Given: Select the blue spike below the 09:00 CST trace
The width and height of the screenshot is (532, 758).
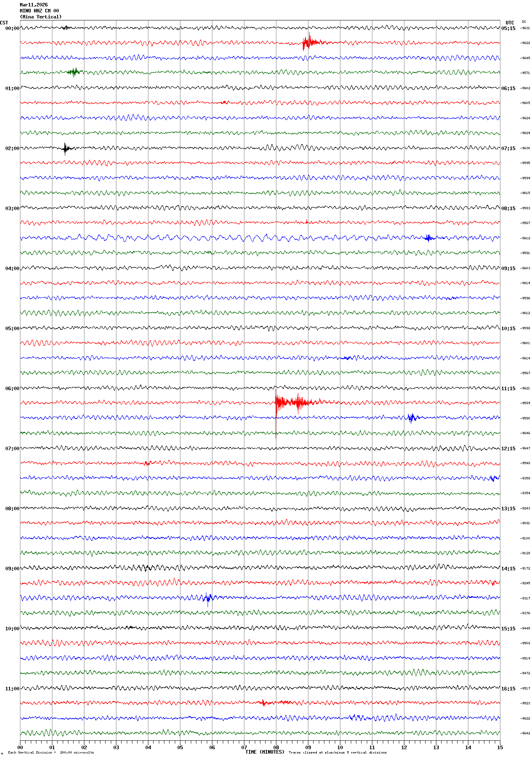Looking at the screenshot, I should 207,598.
